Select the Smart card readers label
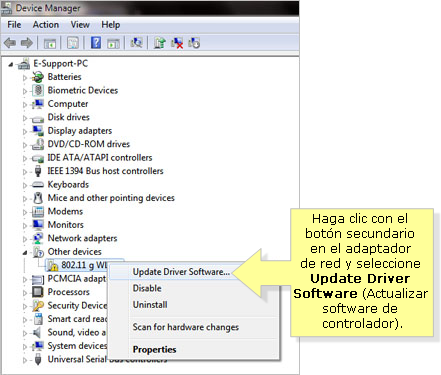 (x=77, y=319)
